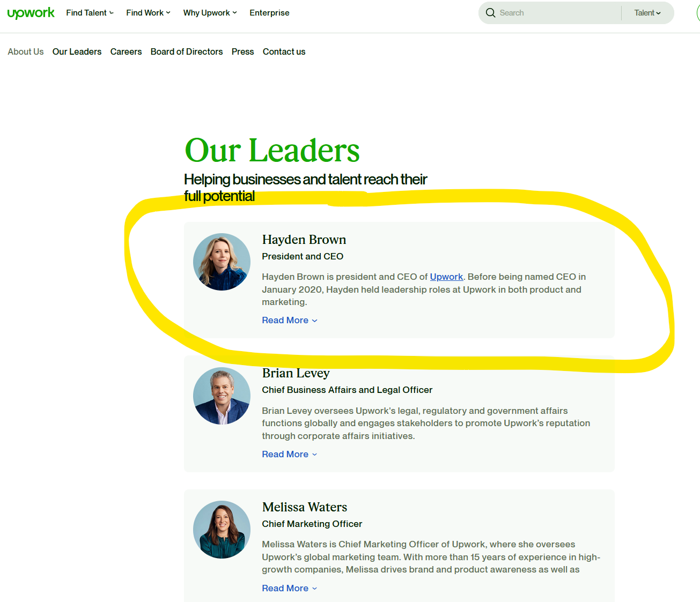Viewport: 700px width, 602px height.
Task: Click the search magnifier icon
Action: pyautogui.click(x=490, y=13)
